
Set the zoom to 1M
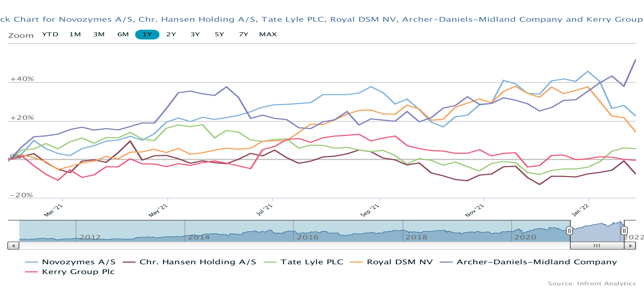tap(75, 34)
